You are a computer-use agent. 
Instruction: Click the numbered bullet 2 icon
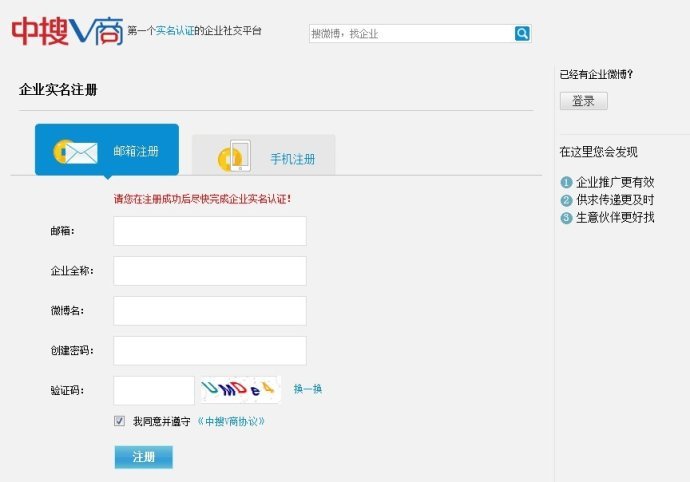566,200
